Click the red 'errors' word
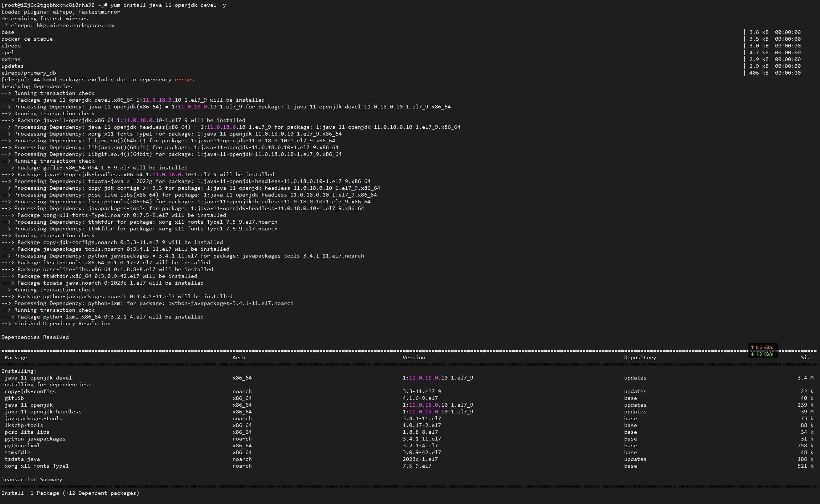The height and width of the screenshot is (504, 820). tap(184, 80)
